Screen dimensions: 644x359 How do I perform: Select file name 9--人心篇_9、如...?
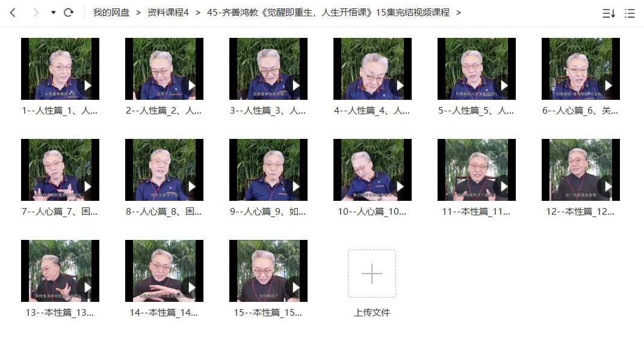click(x=268, y=211)
